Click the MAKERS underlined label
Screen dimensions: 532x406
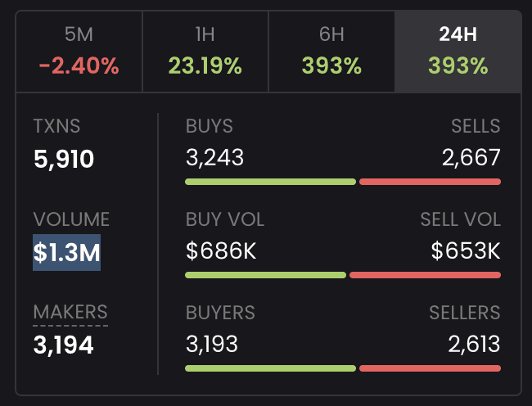(70, 312)
